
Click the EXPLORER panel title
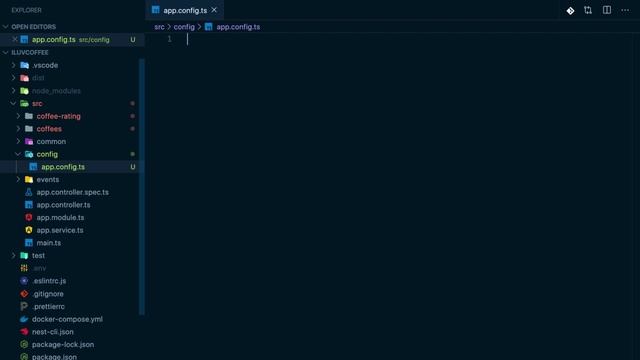coord(26,10)
